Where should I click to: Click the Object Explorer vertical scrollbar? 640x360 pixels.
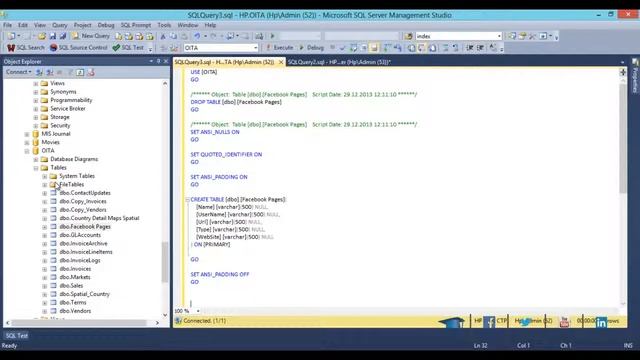pyautogui.click(x=165, y=261)
